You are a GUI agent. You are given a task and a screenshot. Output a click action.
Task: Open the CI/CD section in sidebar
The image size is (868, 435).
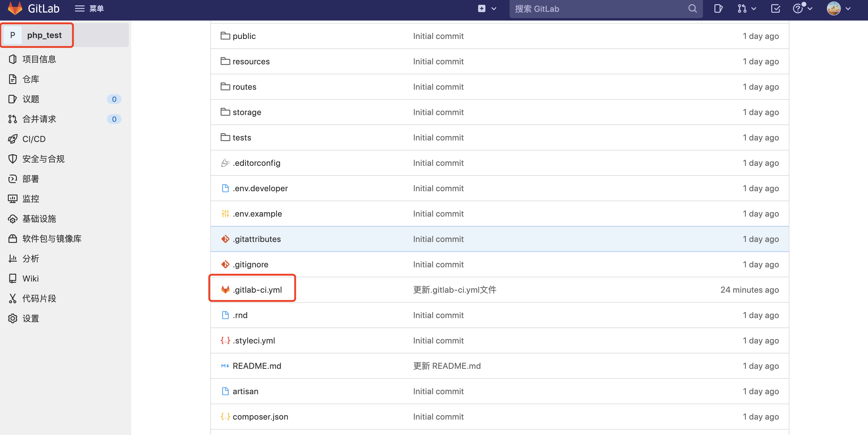(34, 139)
